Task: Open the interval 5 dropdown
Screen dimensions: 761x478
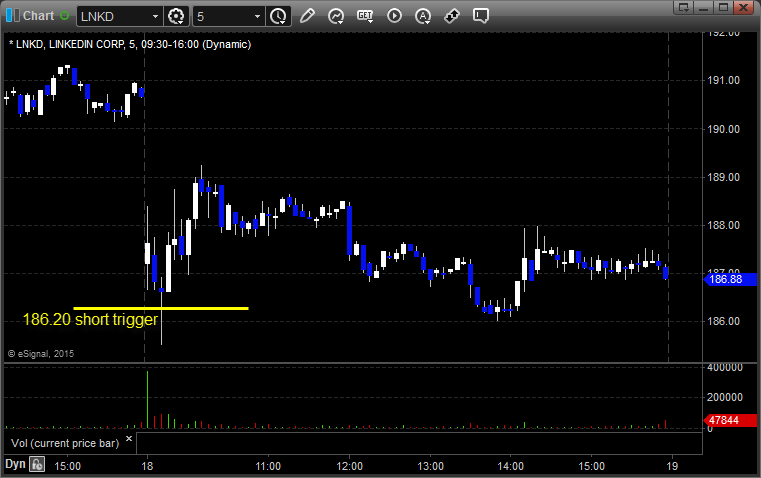Action: [257, 16]
